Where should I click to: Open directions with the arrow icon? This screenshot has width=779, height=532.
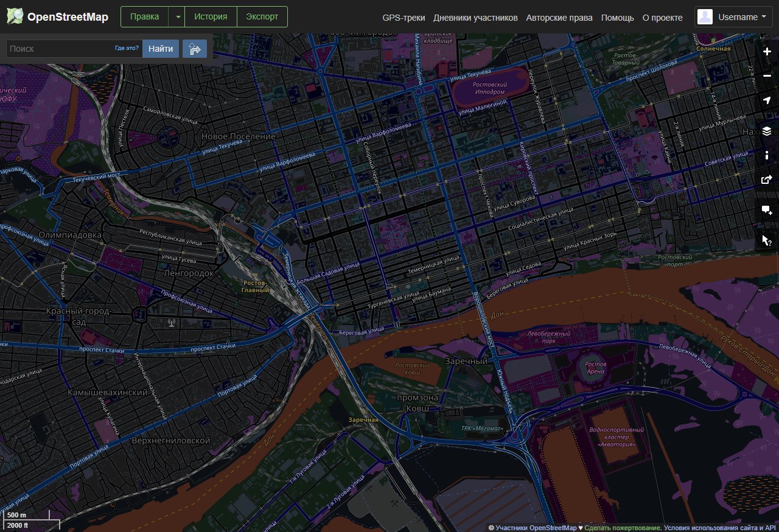(x=195, y=49)
